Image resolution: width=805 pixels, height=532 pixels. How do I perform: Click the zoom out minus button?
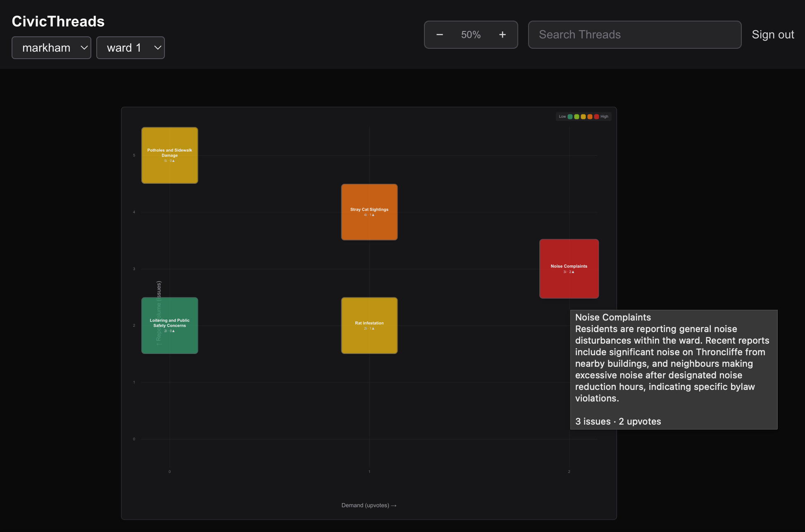440,35
